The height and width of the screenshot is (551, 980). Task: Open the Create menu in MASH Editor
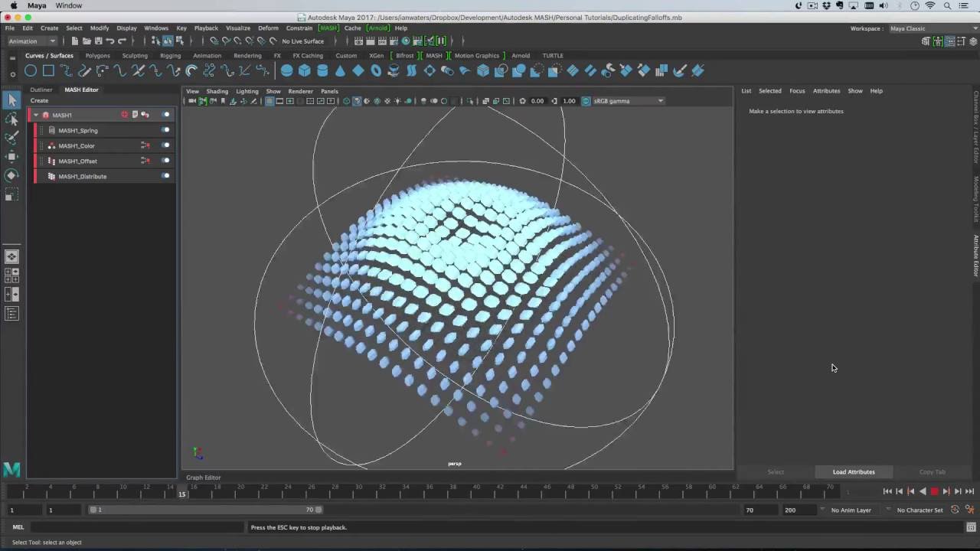click(39, 100)
